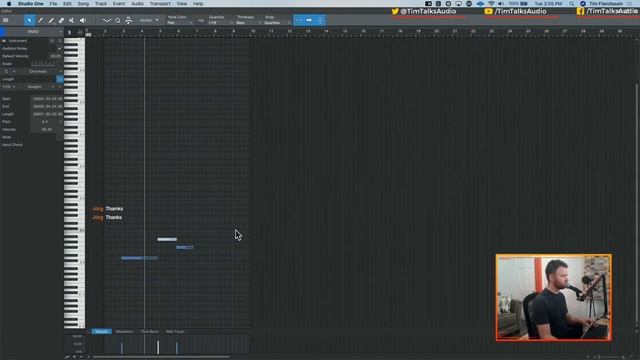This screenshot has width=640, height=360.
Task: Select the Modulation automation tab
Action: coord(124,331)
